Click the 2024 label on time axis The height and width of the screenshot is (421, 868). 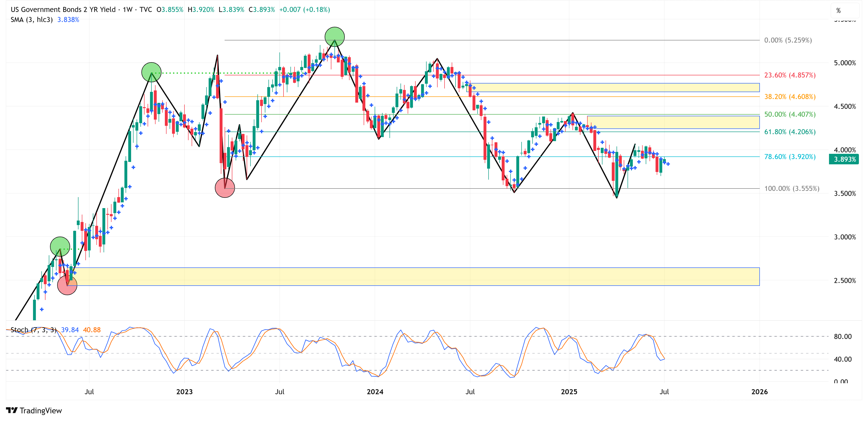tap(375, 392)
